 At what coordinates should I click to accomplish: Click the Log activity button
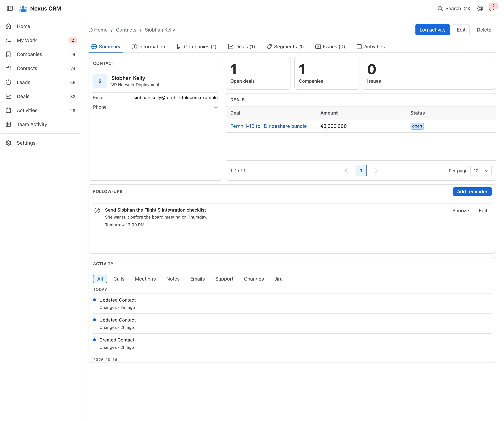[x=432, y=30]
